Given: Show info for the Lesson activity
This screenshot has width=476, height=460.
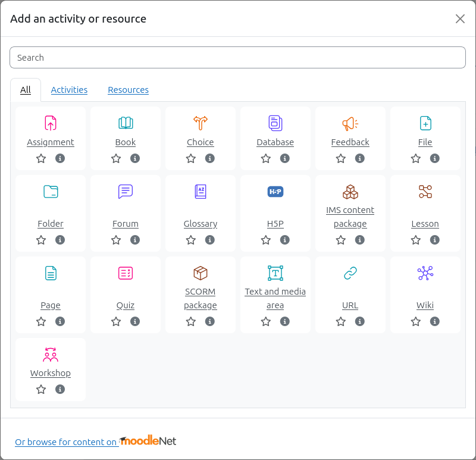Looking at the screenshot, I should coord(435,240).
